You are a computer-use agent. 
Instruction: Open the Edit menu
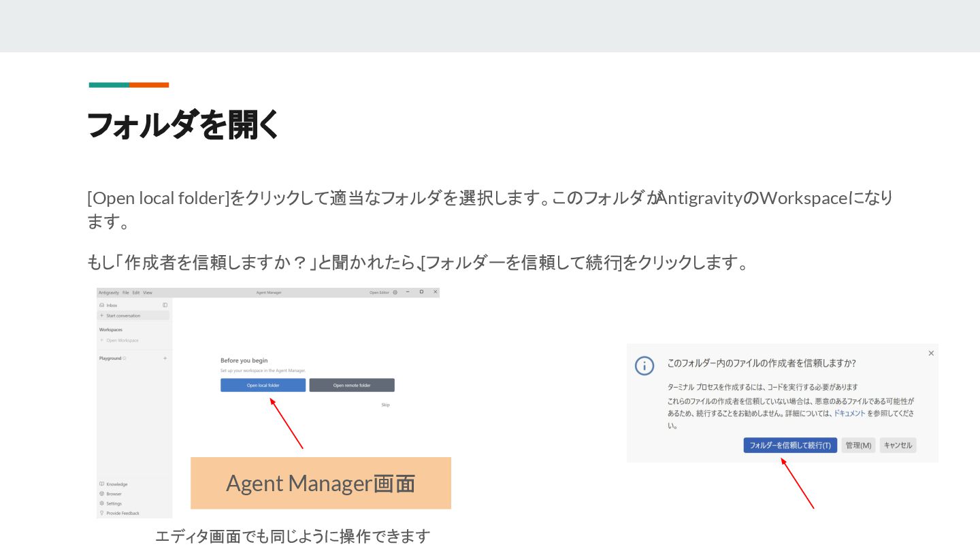[x=136, y=293]
